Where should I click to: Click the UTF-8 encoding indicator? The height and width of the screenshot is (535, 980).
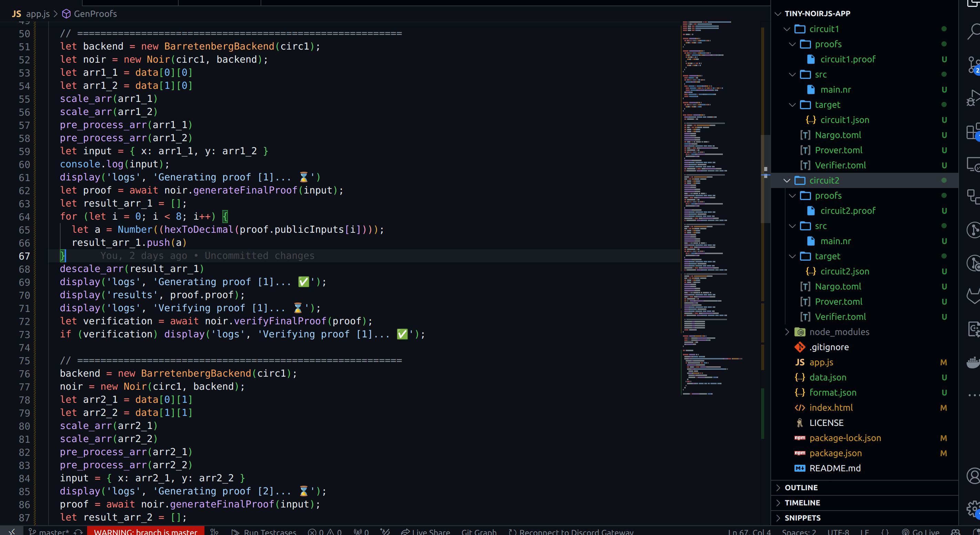point(838,532)
